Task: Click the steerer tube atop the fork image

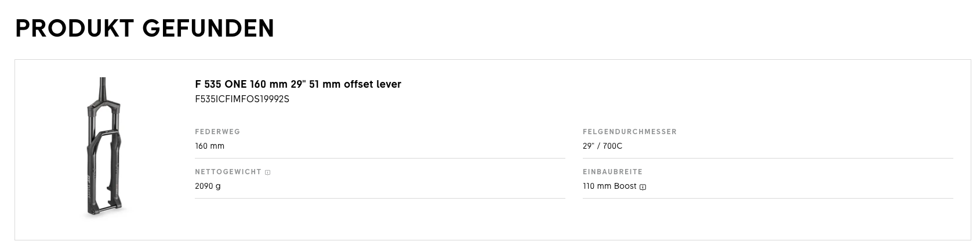Action: (103, 88)
